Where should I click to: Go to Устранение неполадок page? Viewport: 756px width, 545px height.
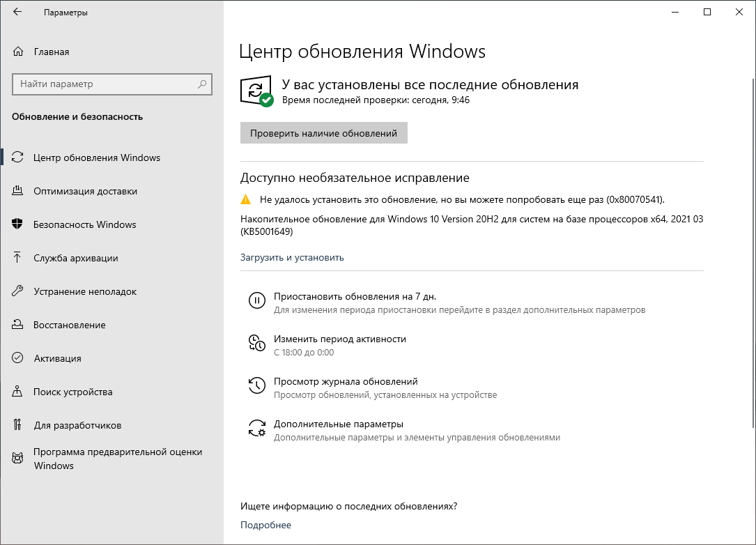[85, 291]
